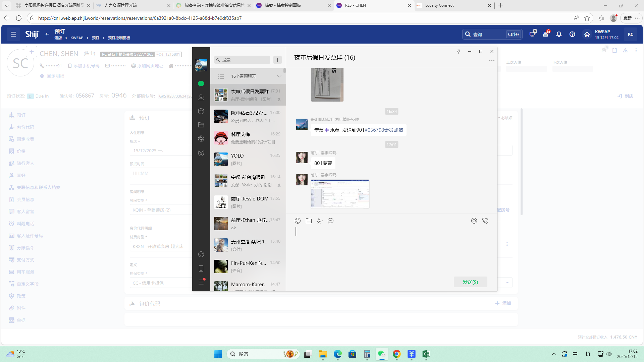
Task: Click Shiji notification bell icon
Action: point(559,34)
